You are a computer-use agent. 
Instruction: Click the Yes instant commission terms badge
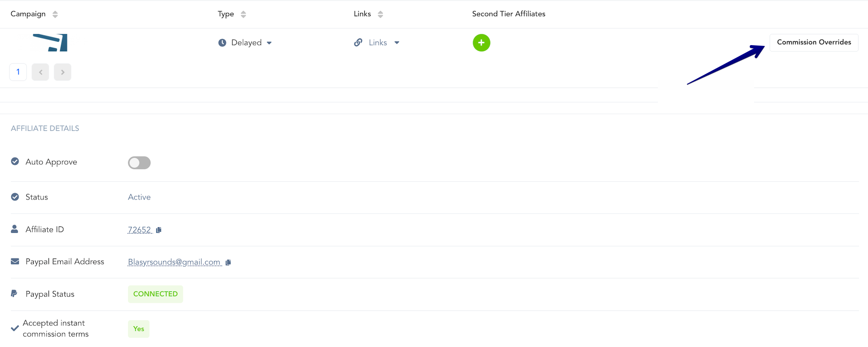click(139, 329)
